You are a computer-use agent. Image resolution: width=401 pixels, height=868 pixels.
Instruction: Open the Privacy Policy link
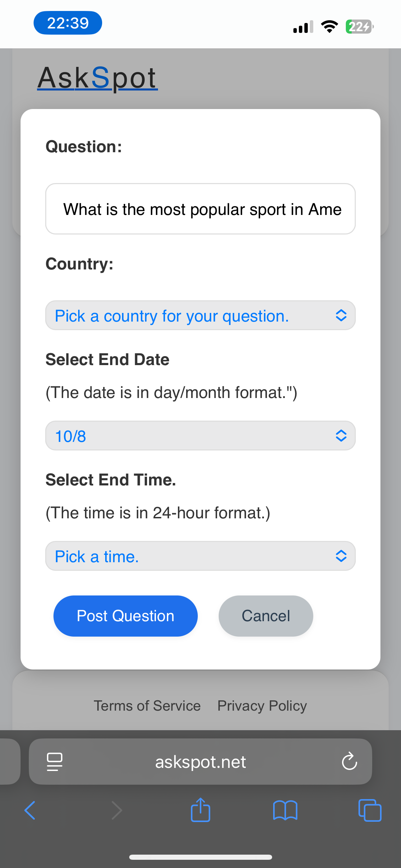[262, 706]
